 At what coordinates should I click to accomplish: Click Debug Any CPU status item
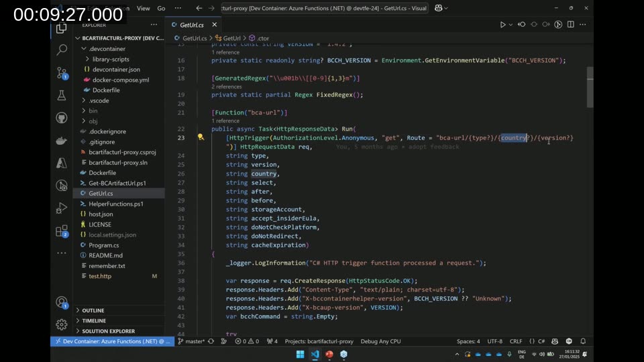tap(381, 341)
